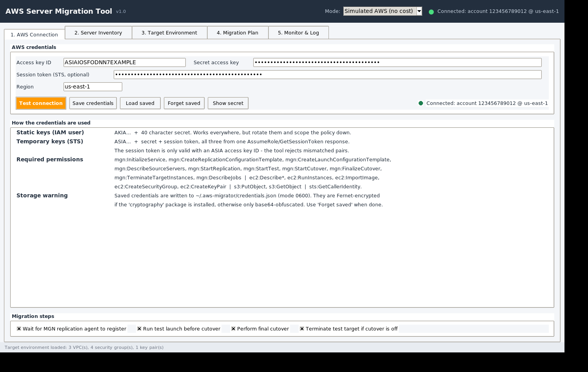Click connection status text beside the Show secret button

pos(487,103)
